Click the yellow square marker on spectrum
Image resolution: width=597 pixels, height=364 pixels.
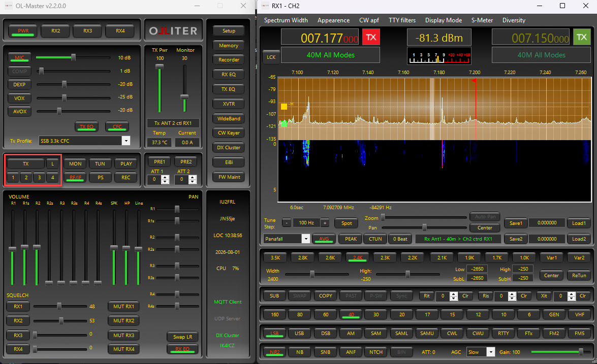[284, 107]
